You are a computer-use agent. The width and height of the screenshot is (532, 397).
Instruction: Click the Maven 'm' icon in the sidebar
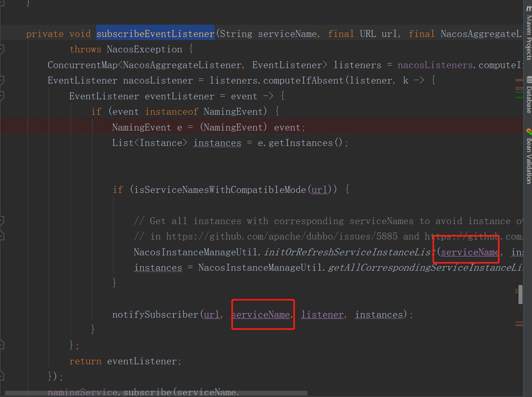529,8
